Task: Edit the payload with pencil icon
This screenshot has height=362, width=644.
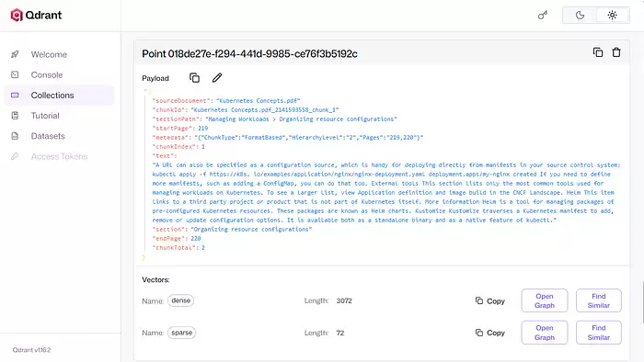Action: (217, 77)
